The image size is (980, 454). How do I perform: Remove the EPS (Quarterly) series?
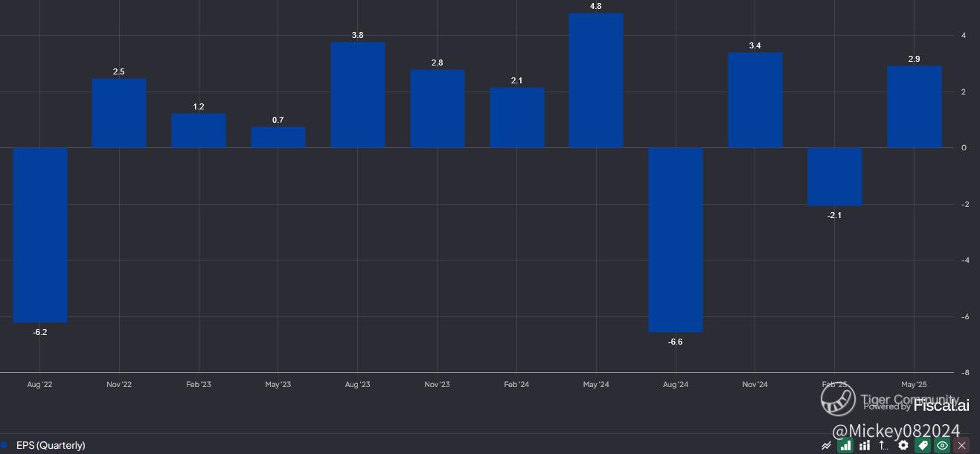(x=961, y=445)
